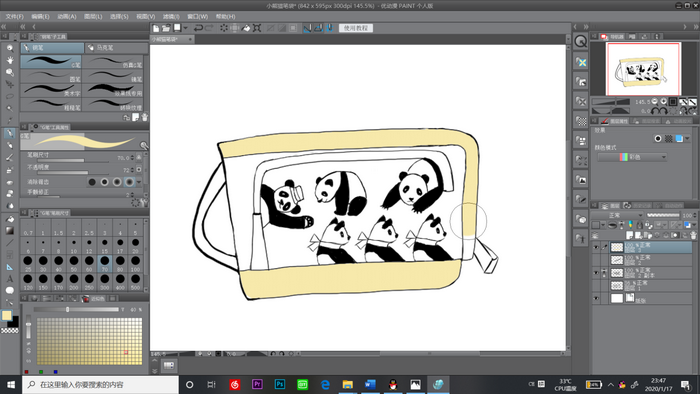Click the 使用教程 button
The image size is (700, 394).
(355, 28)
